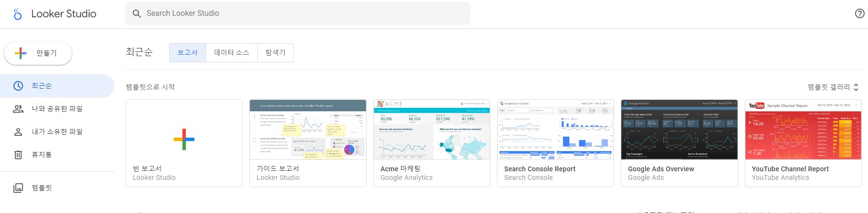The height and width of the screenshot is (213, 868).
Task: Click the search magnifier icon
Action: point(137,13)
